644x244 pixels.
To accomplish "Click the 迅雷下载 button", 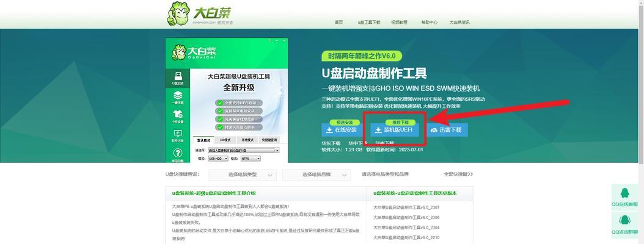I will 446,130.
